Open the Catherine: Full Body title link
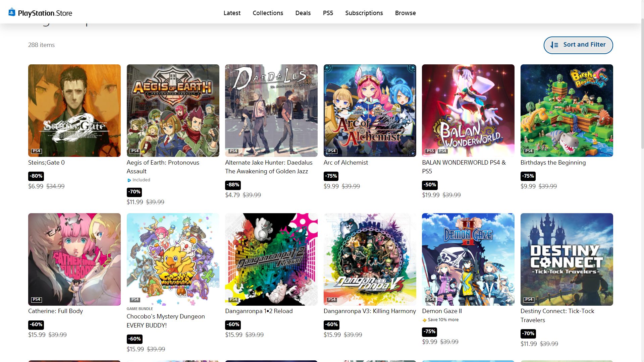This screenshot has width=644, height=362. tap(55, 311)
